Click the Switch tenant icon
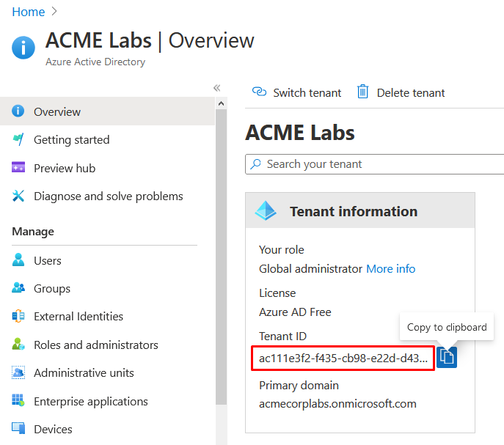Image resolution: width=504 pixels, height=445 pixels. click(259, 92)
